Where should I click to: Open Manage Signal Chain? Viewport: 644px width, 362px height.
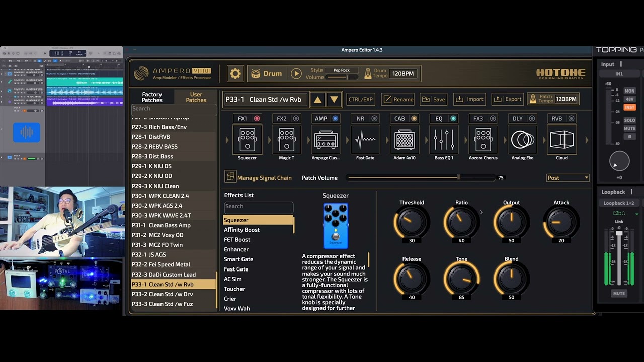258,177
